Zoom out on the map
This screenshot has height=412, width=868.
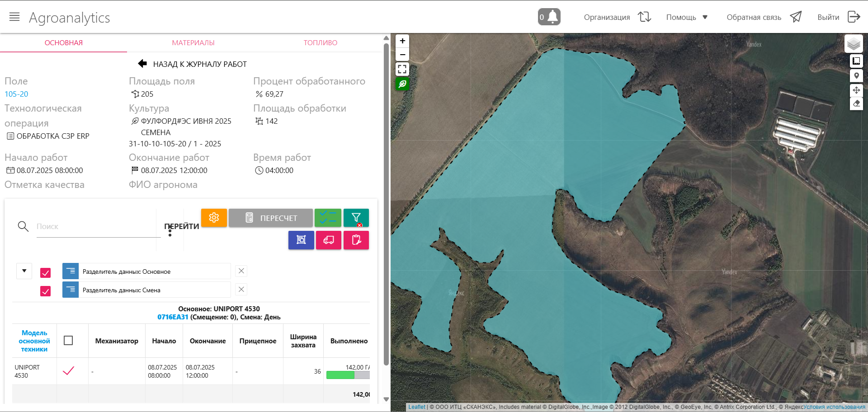(402, 55)
